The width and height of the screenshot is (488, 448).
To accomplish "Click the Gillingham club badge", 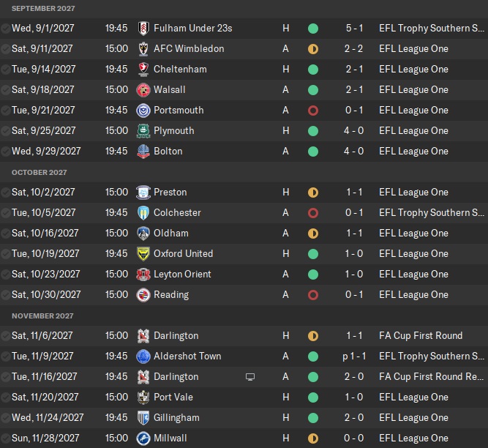I will pyautogui.click(x=143, y=418).
